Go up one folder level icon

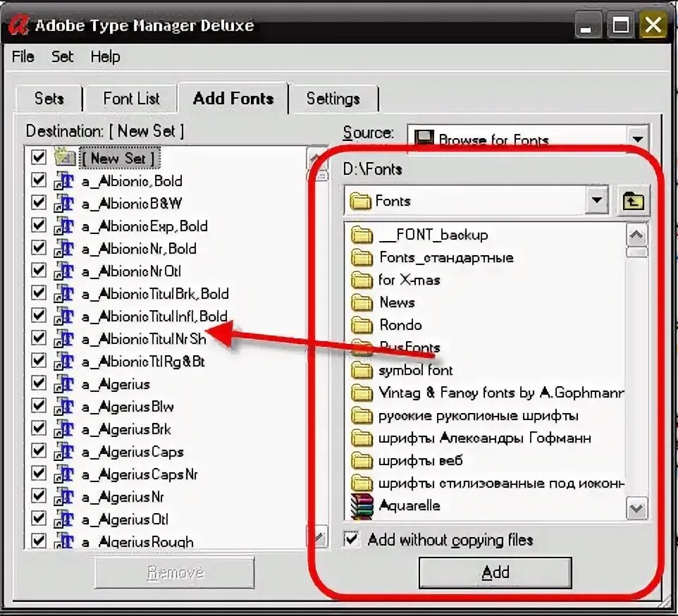(x=633, y=201)
